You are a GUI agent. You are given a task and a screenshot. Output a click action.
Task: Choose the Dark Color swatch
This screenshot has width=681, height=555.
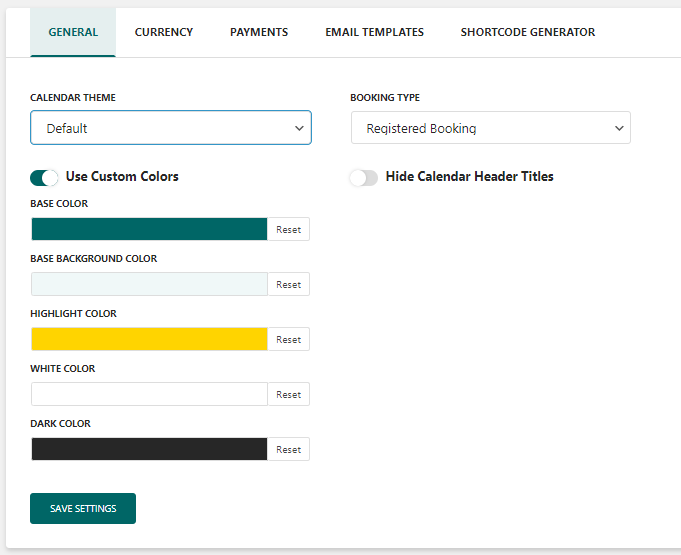[x=149, y=449]
